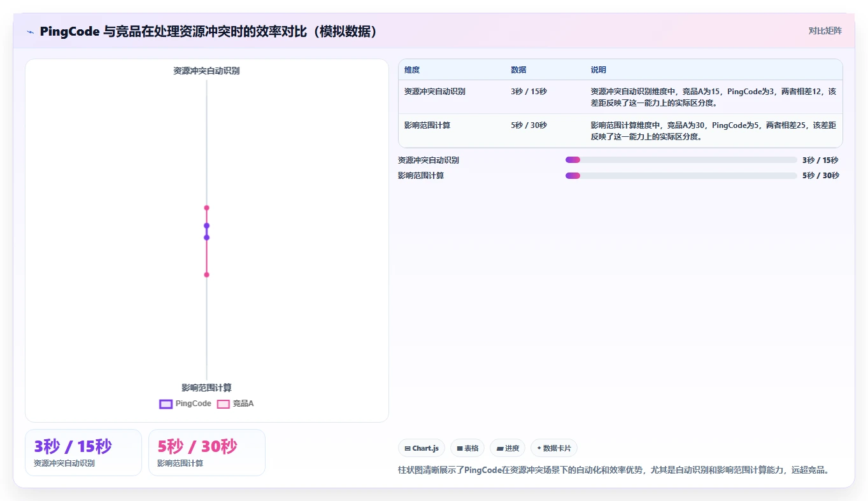Click table cell 3秒 / 15秒

(529, 92)
